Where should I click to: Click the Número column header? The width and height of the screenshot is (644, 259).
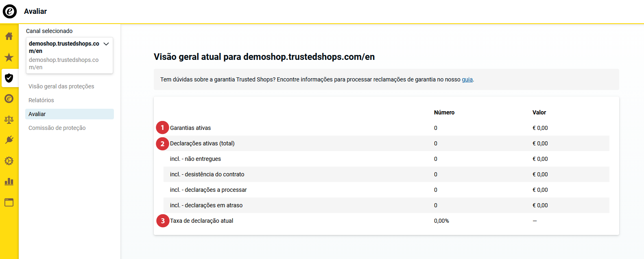(444, 112)
